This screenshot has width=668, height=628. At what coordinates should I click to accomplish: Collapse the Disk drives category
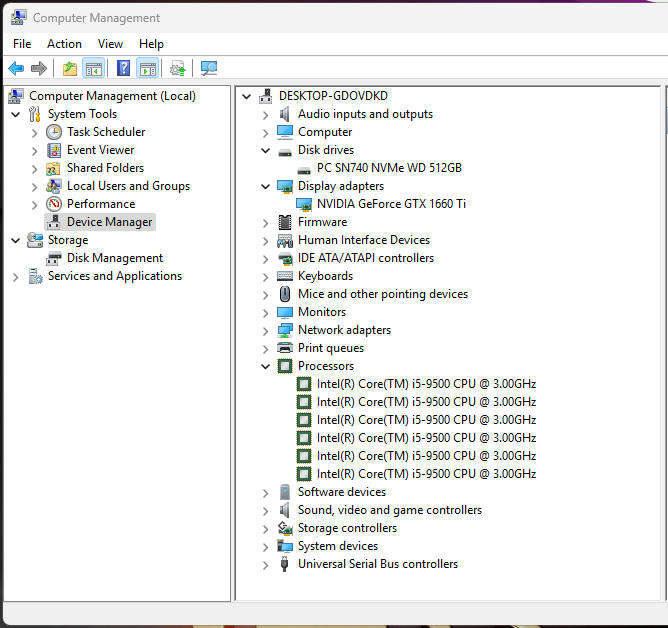click(265, 150)
